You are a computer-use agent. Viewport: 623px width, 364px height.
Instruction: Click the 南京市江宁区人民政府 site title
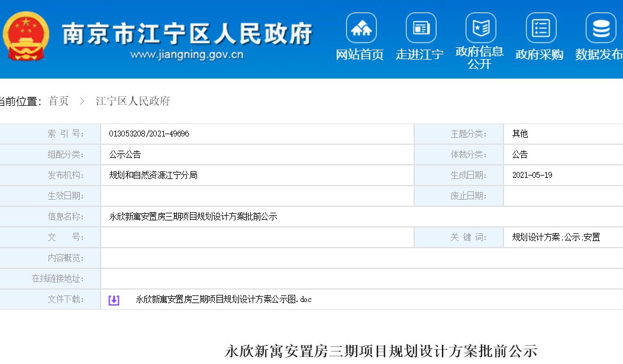tap(187, 34)
